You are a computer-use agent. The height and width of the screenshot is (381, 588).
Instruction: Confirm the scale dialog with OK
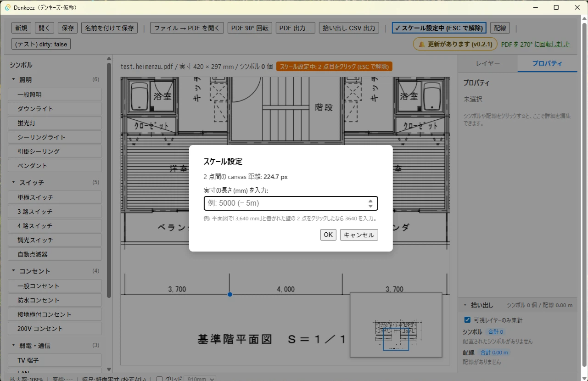[328, 235]
